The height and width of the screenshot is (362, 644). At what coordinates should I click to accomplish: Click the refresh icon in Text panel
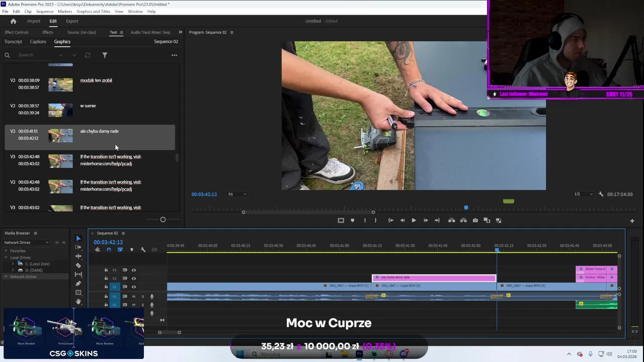pos(88,55)
